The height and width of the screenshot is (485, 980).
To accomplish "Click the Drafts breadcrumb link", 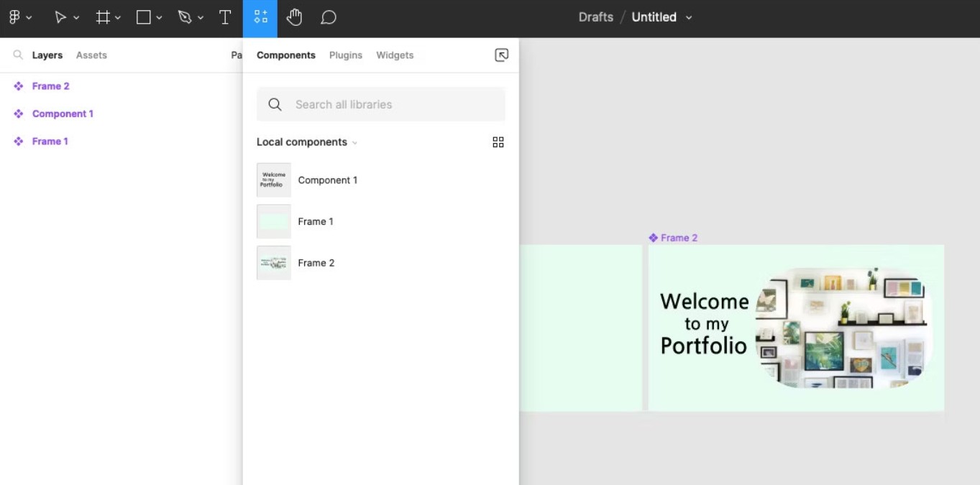I will tap(595, 17).
